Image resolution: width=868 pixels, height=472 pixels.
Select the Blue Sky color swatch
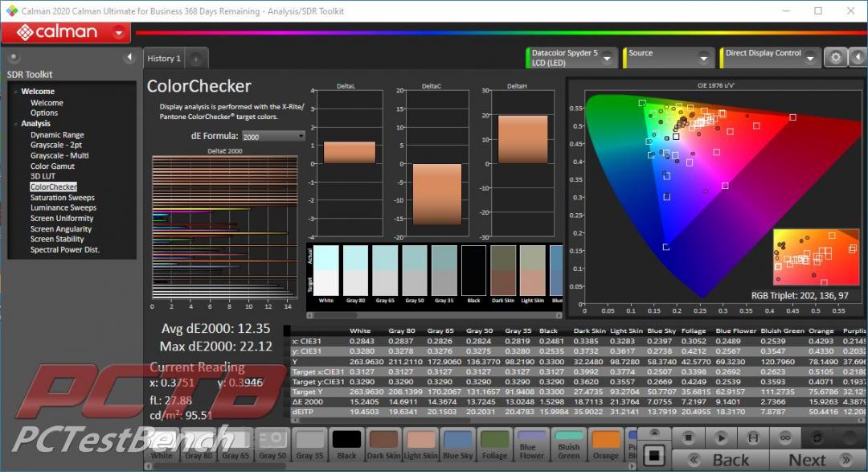click(457, 444)
